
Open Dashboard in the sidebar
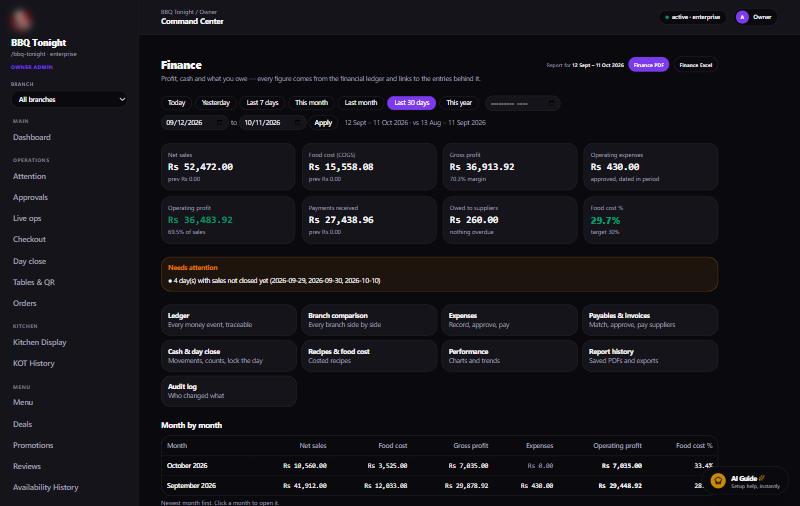[32, 137]
